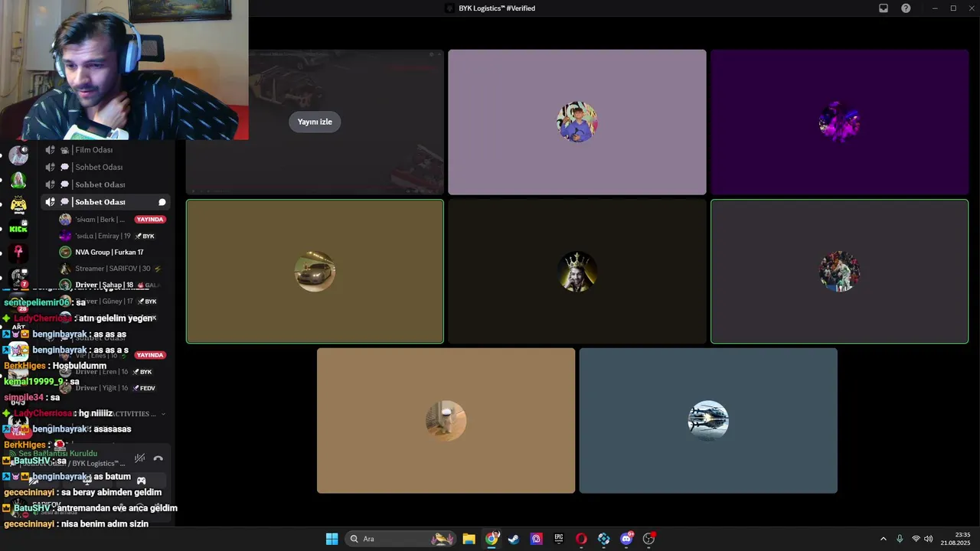Click YAYINDA badge next to Berk
This screenshot has width=980, height=551.
click(150, 220)
